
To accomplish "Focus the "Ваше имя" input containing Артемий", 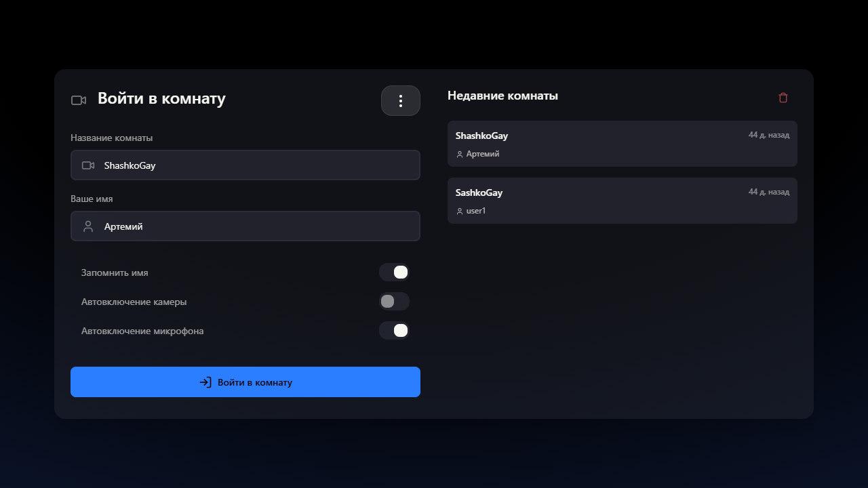I will pos(258,226).
